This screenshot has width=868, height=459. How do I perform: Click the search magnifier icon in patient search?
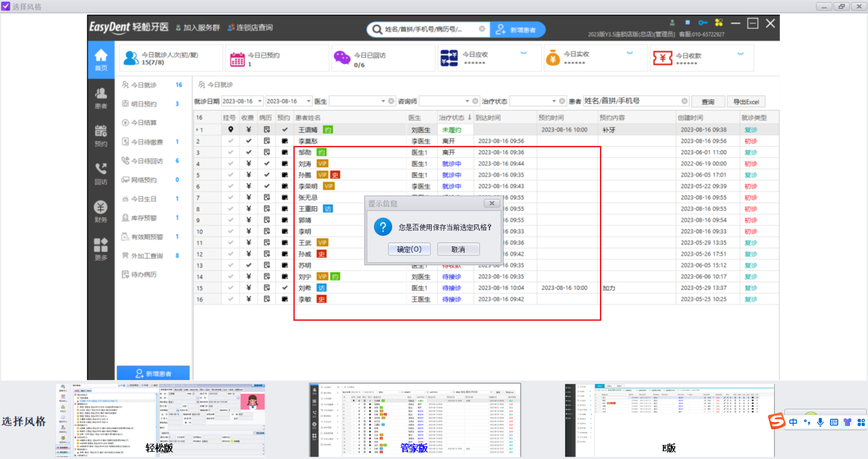point(377,30)
